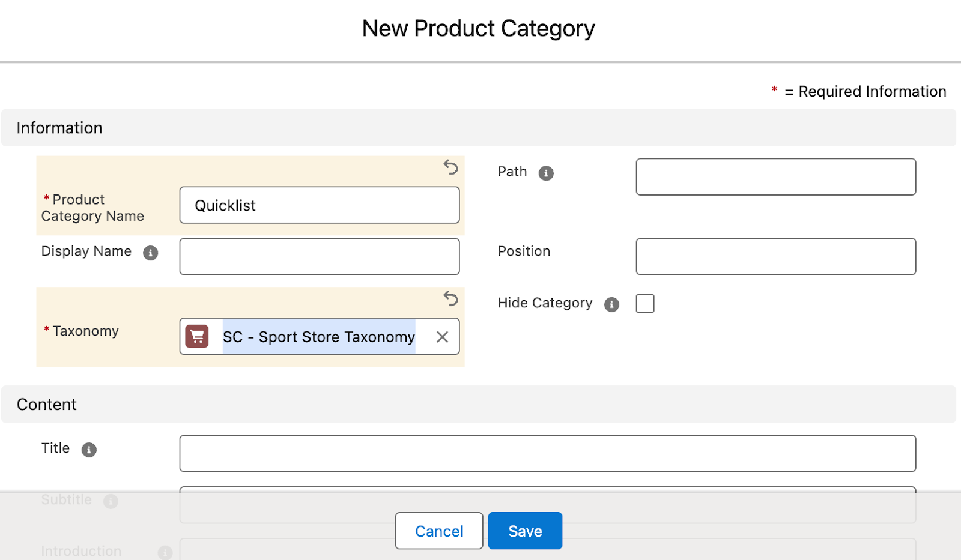Click the Information section header
961x560 pixels.
point(59,128)
